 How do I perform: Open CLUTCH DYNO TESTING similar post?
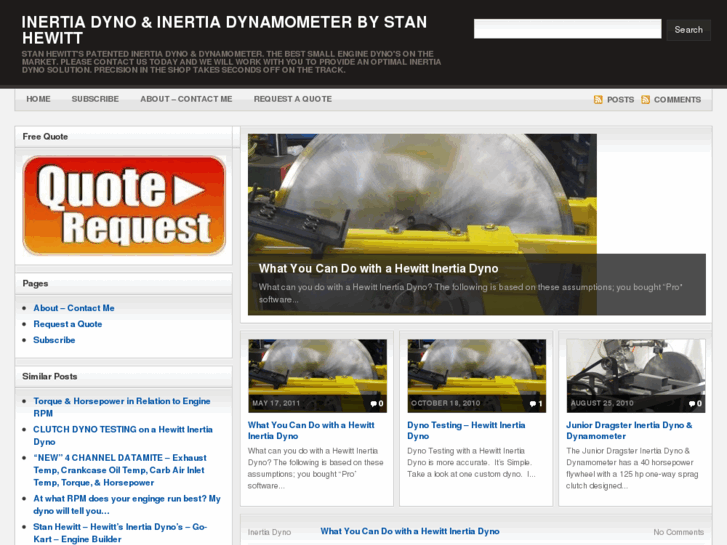click(x=123, y=436)
